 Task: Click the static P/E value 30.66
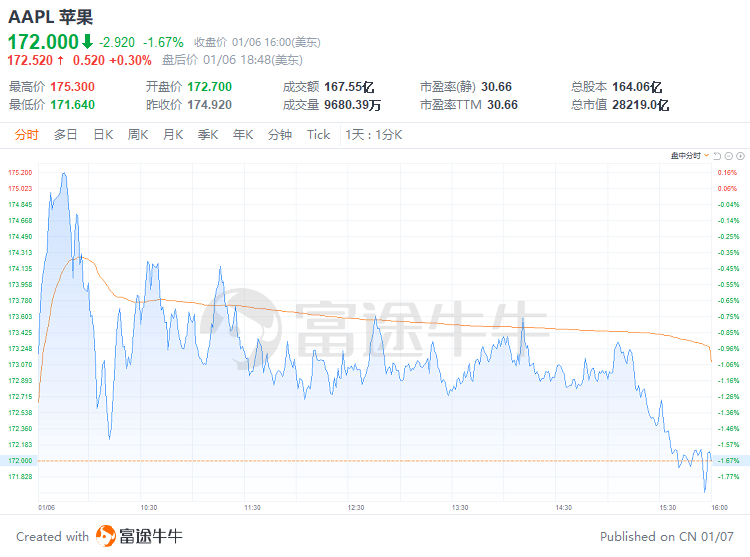point(496,87)
